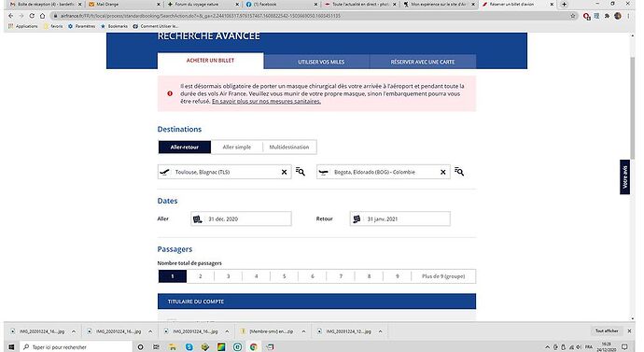Select Aller simple trip type

[x=236, y=147]
